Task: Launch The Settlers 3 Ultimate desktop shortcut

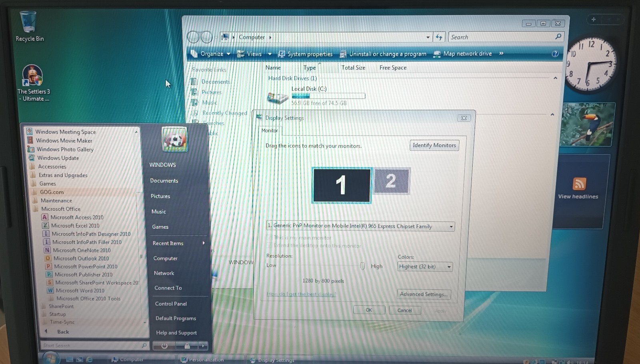Action: coord(33,83)
